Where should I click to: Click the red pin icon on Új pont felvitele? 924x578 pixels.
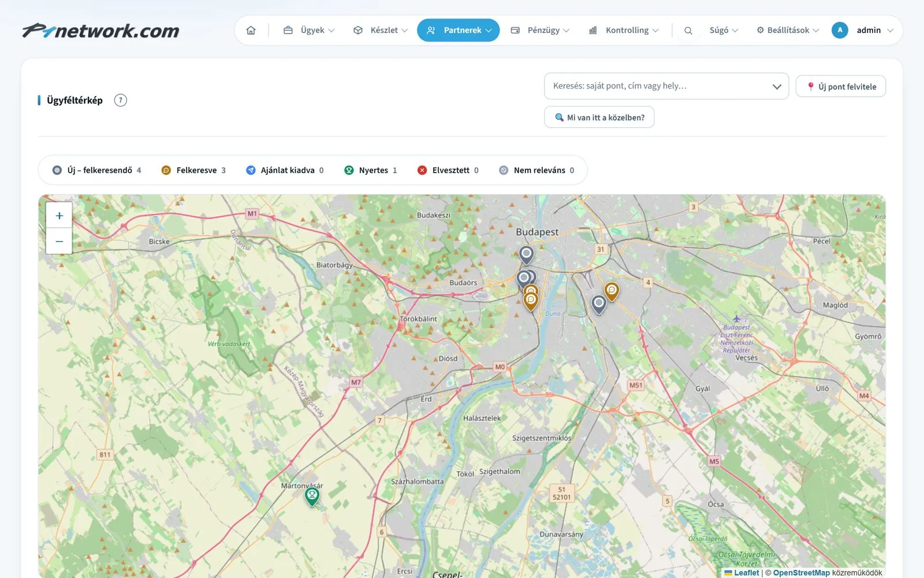click(x=811, y=86)
